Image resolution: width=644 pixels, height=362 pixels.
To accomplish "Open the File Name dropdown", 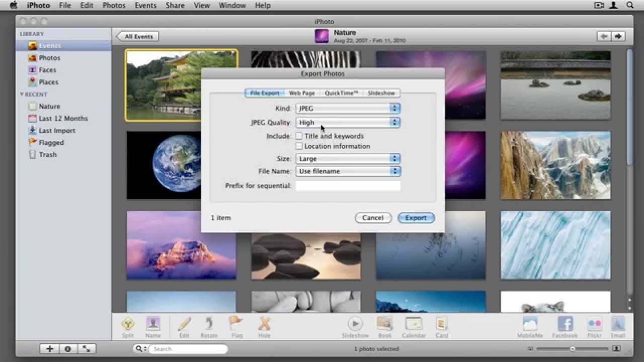I will pos(348,171).
